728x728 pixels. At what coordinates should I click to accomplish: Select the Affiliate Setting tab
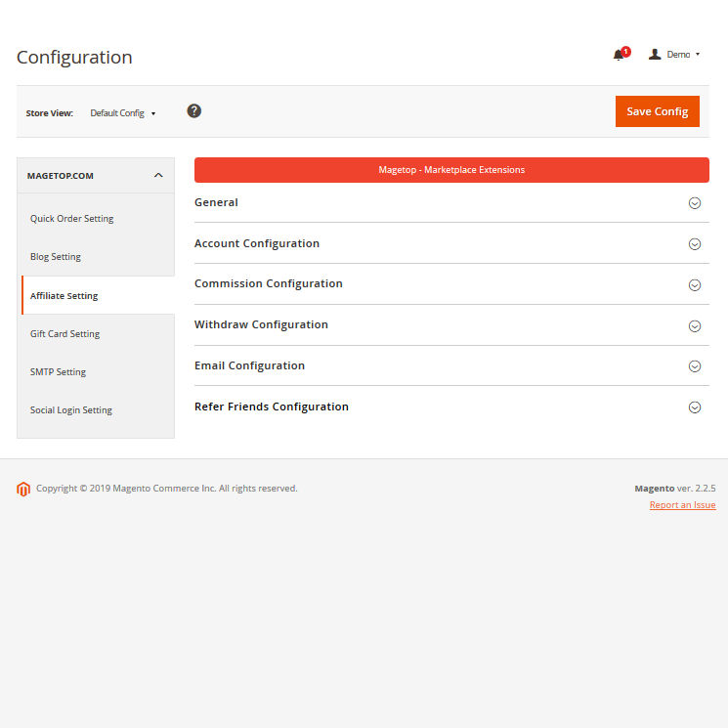pos(64,295)
